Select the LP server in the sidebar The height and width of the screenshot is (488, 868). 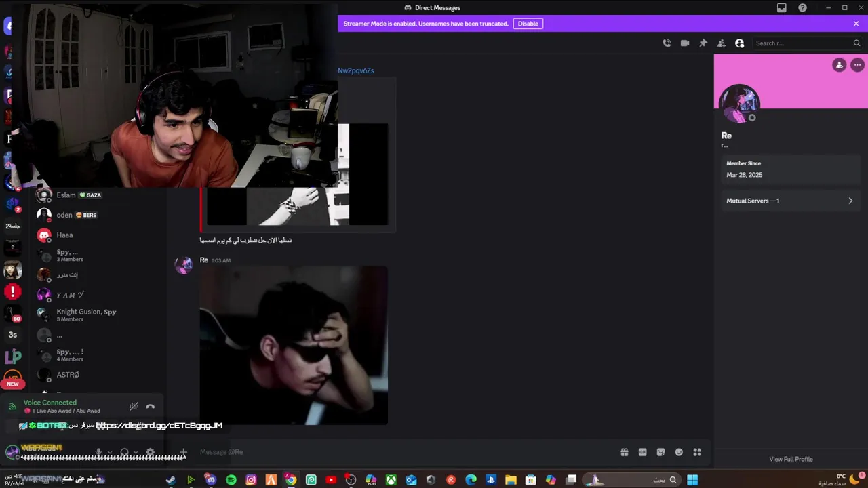tap(13, 356)
